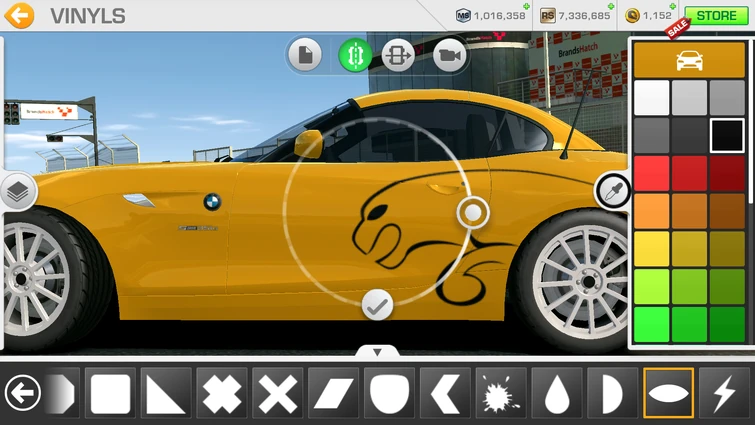Collapse the shape tray with down arrow
Image resolution: width=755 pixels, height=425 pixels.
pos(378,352)
